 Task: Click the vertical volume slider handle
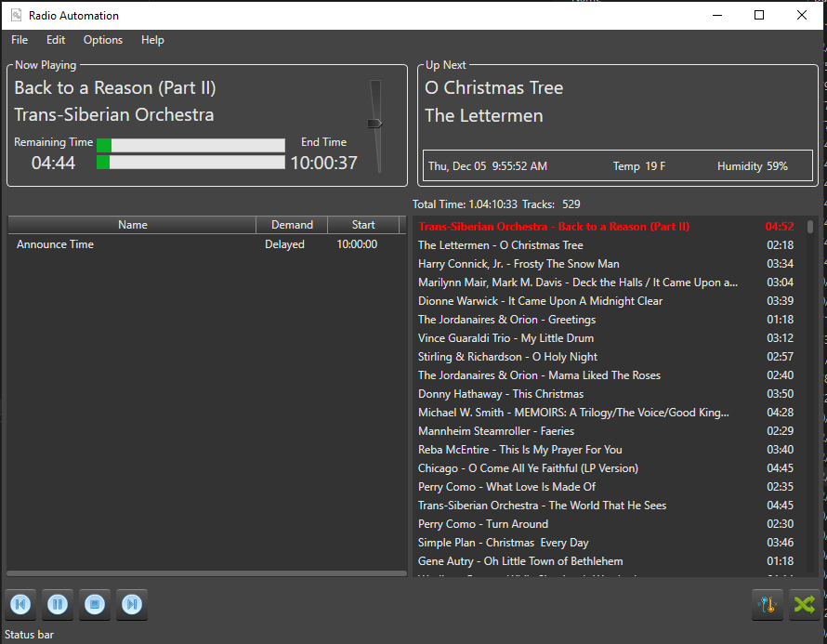(x=374, y=124)
